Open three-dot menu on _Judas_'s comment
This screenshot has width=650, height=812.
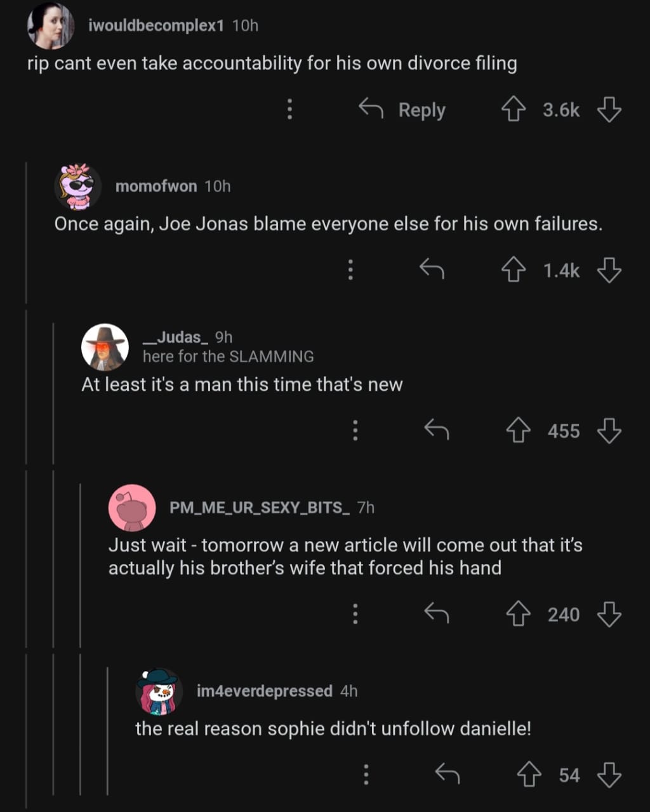coord(355,431)
